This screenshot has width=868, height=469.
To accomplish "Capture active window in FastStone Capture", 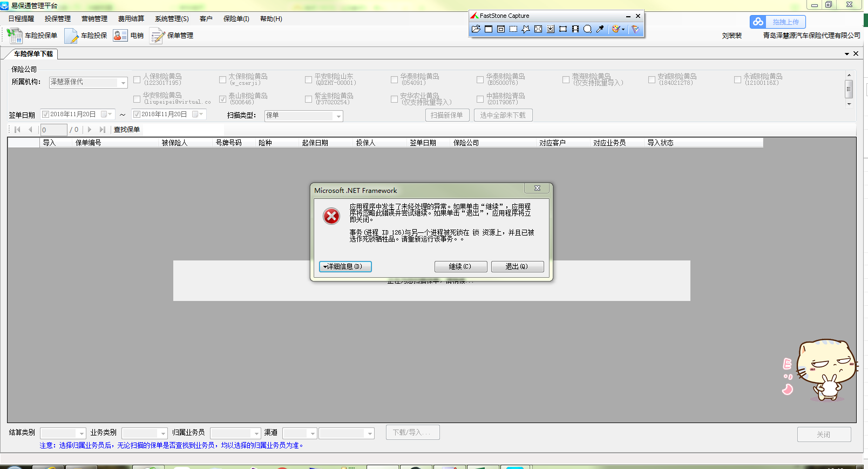I will [x=489, y=29].
